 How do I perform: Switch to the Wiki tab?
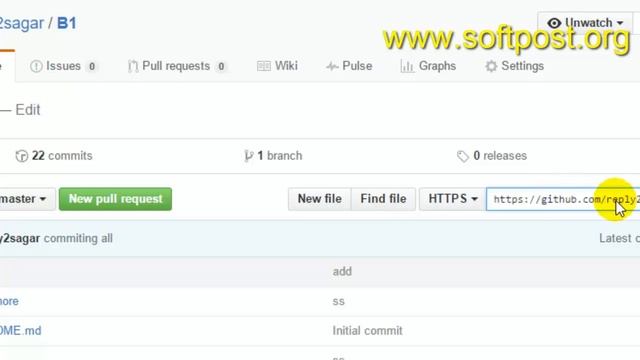pos(277,66)
